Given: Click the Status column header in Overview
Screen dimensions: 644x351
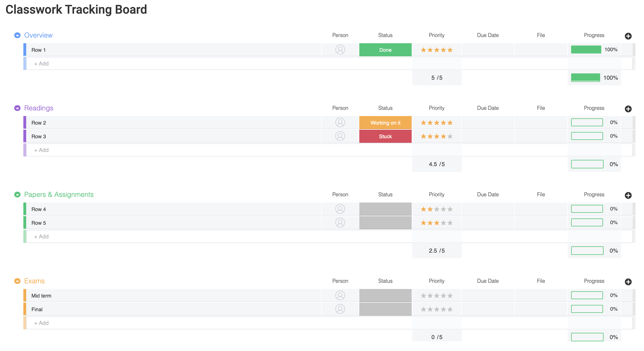Looking at the screenshot, I should 385,35.
